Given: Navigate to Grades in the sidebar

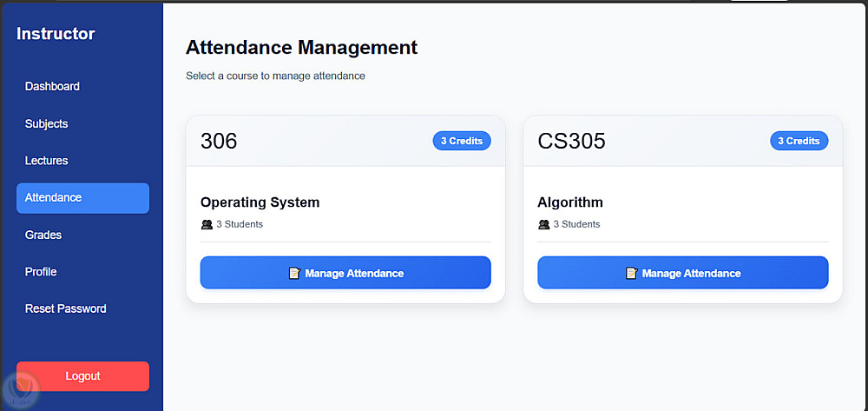Looking at the screenshot, I should click(43, 235).
